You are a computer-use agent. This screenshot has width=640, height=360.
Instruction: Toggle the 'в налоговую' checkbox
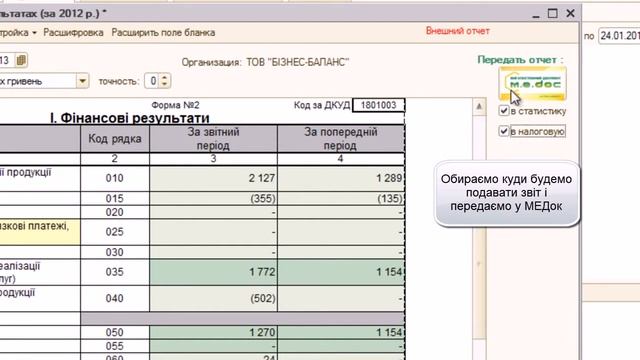(504, 131)
